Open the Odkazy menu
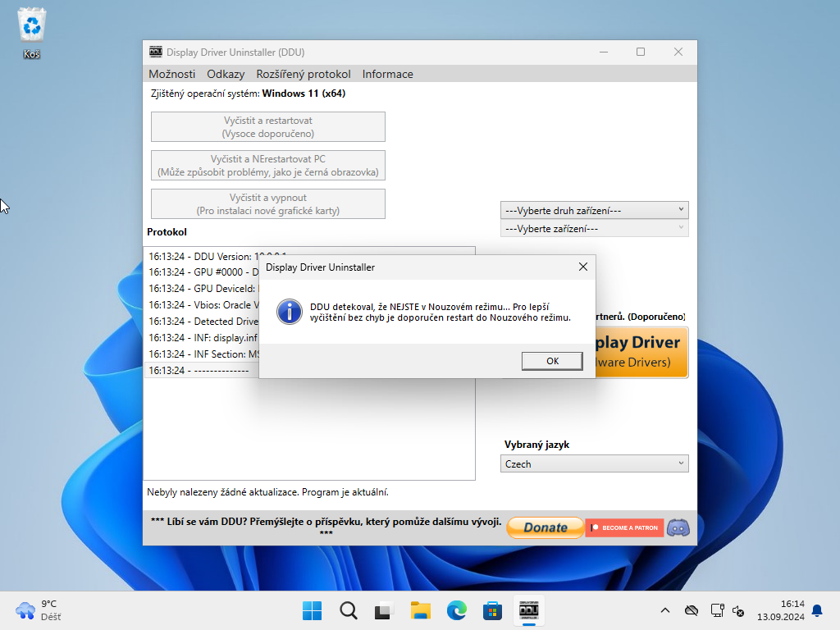 pos(226,74)
